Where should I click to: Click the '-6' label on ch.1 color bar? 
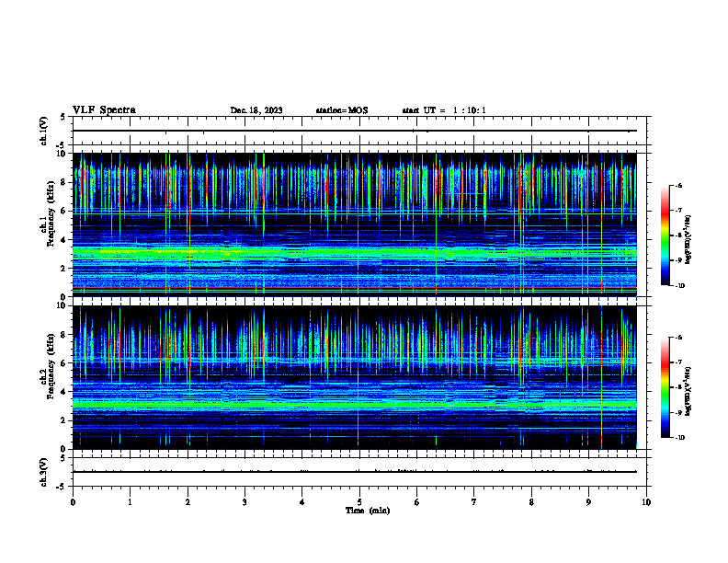pos(678,185)
